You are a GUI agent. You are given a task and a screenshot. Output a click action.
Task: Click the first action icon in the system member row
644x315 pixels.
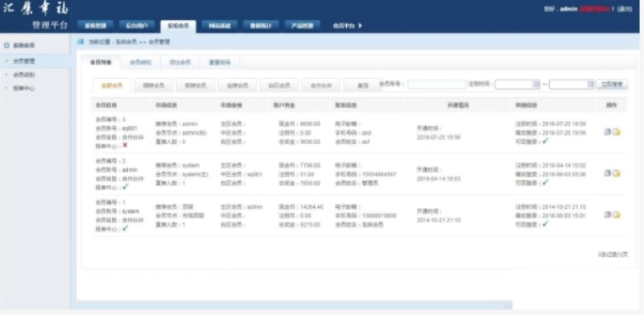pos(608,214)
